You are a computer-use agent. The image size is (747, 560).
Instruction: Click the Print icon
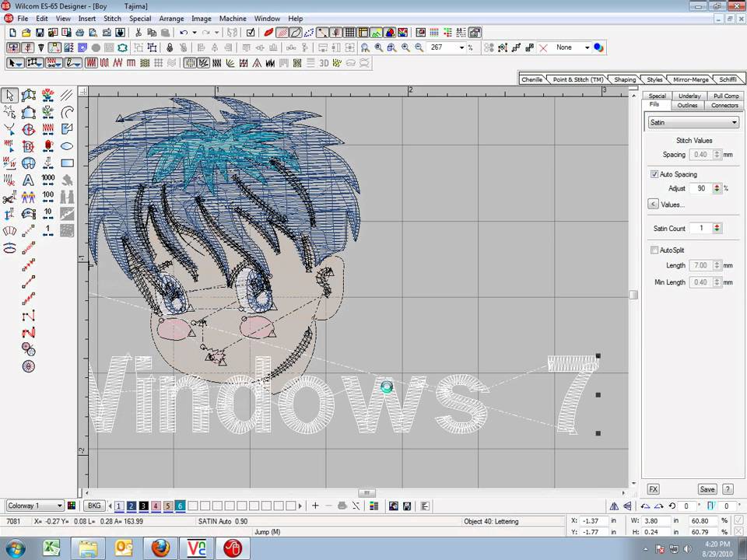tap(80, 33)
